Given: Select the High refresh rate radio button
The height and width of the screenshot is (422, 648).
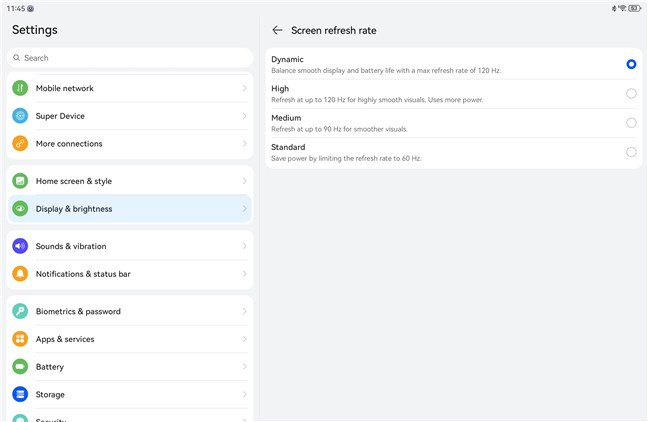Looking at the screenshot, I should 631,93.
